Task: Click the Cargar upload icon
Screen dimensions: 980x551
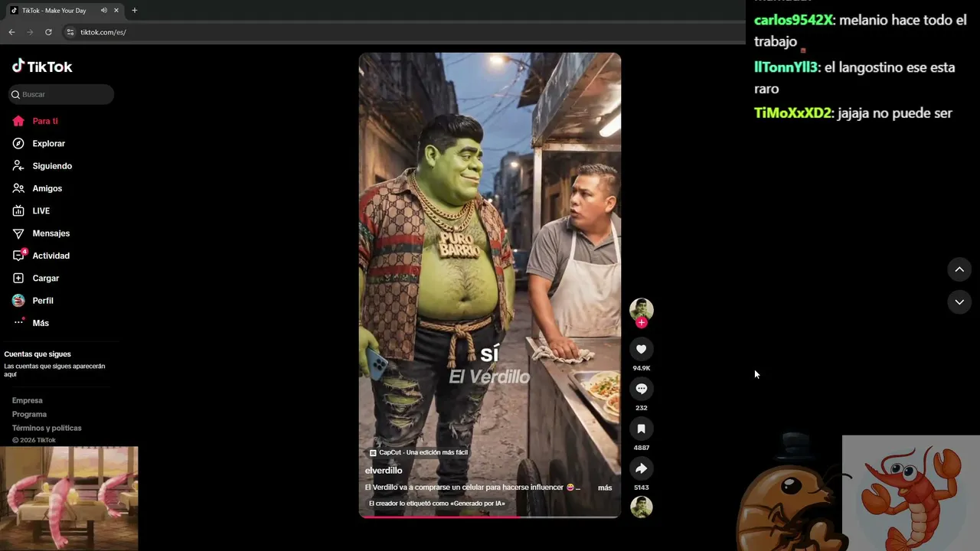Action: 18,278
